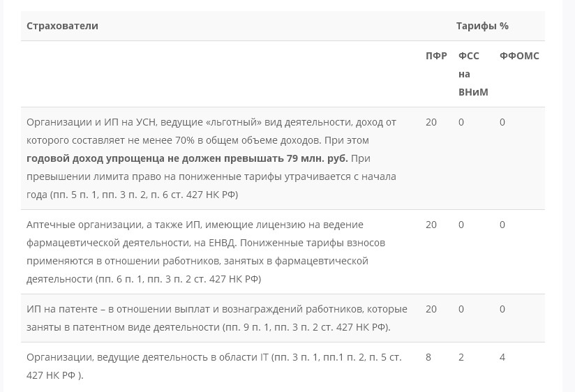Click the "ФФОМС" column heading
Screen dimensions: 575x392
click(x=519, y=56)
